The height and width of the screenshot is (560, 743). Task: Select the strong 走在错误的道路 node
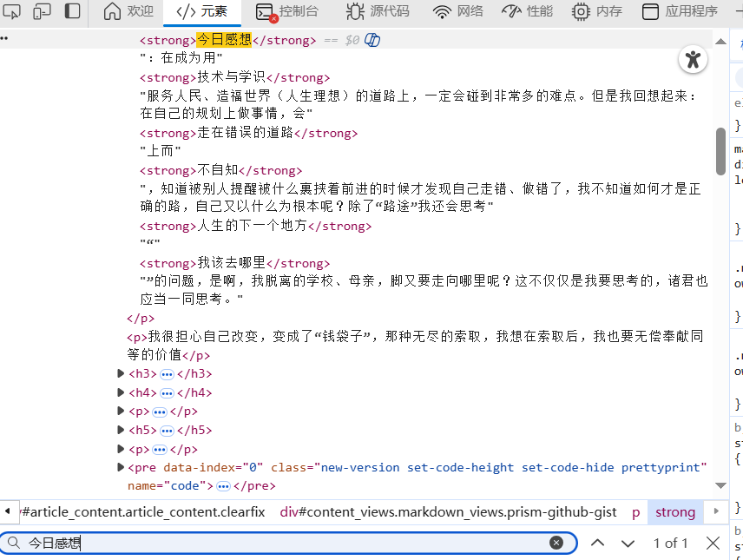(249, 133)
